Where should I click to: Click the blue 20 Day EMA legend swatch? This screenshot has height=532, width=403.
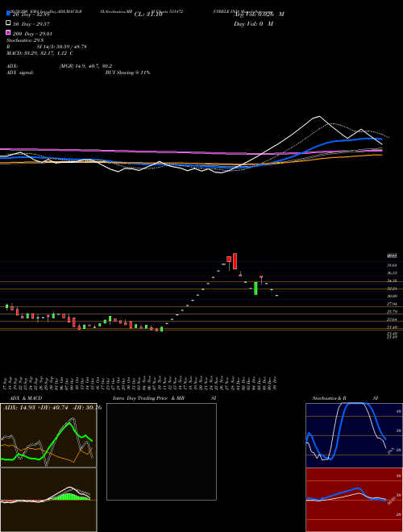(9, 14)
